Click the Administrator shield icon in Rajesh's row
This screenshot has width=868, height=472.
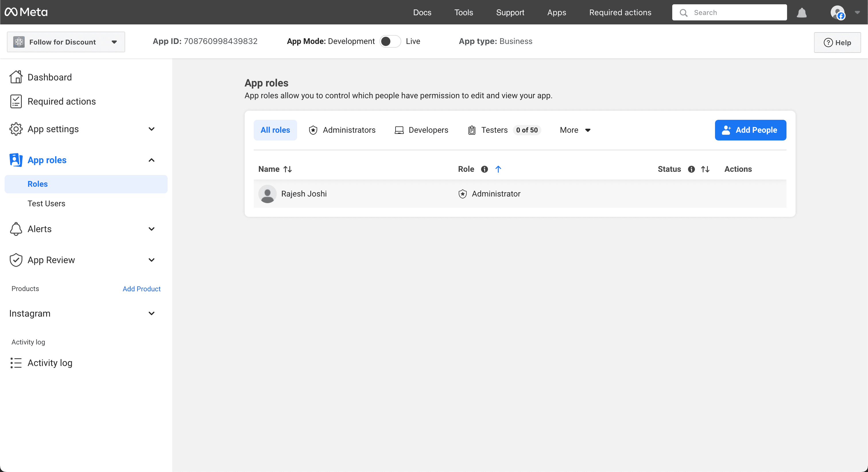pyautogui.click(x=462, y=194)
